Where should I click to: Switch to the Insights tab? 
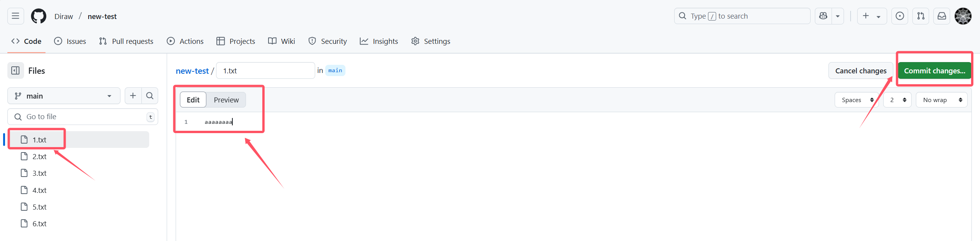click(379, 41)
